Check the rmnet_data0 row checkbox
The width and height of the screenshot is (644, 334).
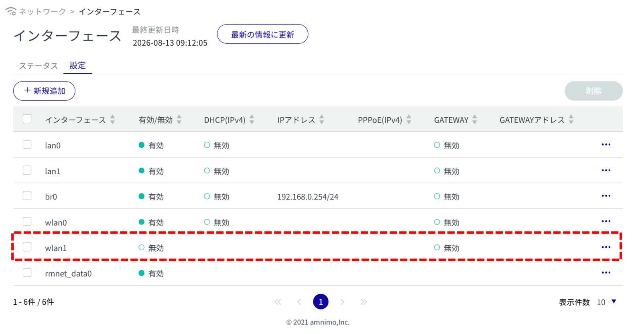pyautogui.click(x=27, y=273)
